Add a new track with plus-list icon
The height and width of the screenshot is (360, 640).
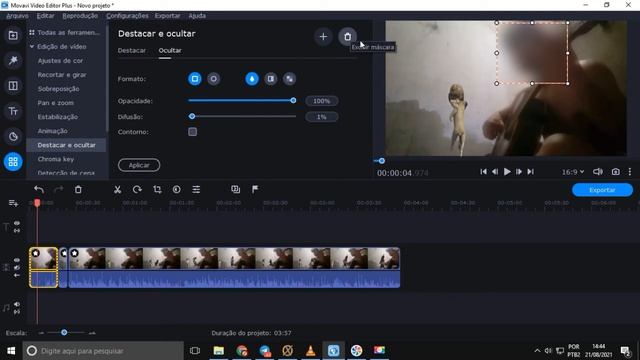click(x=13, y=203)
